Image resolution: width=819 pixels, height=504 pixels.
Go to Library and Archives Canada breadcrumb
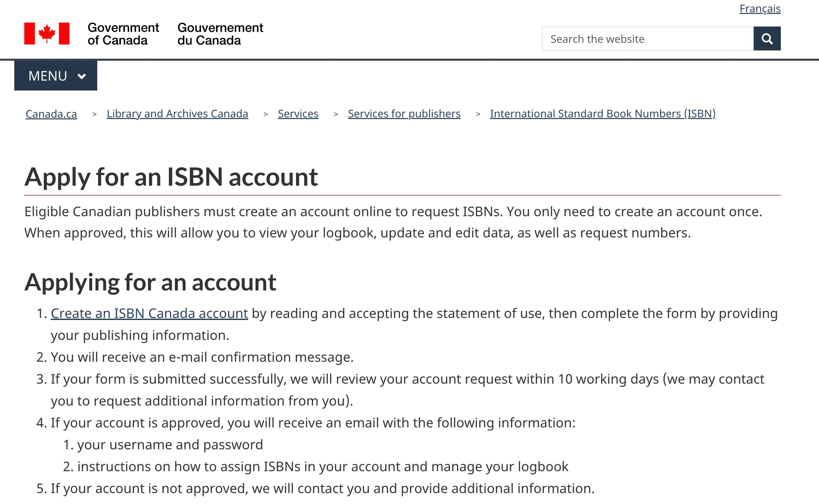[178, 114]
